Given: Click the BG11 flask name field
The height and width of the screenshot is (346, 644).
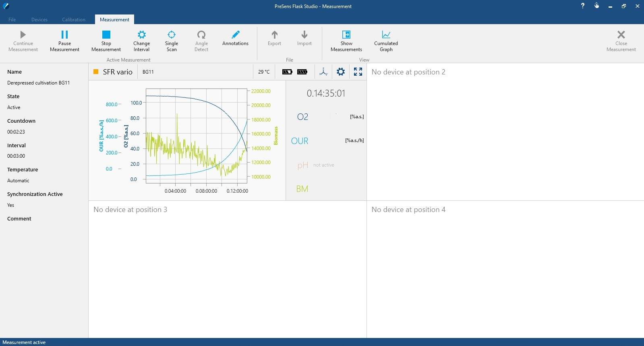Looking at the screenshot, I should click(x=148, y=72).
